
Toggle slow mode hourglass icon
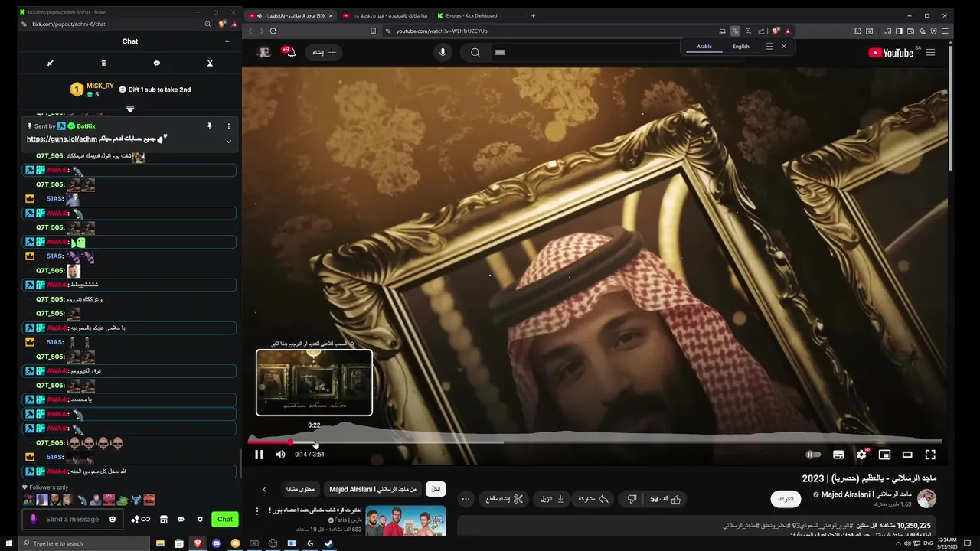click(x=210, y=63)
